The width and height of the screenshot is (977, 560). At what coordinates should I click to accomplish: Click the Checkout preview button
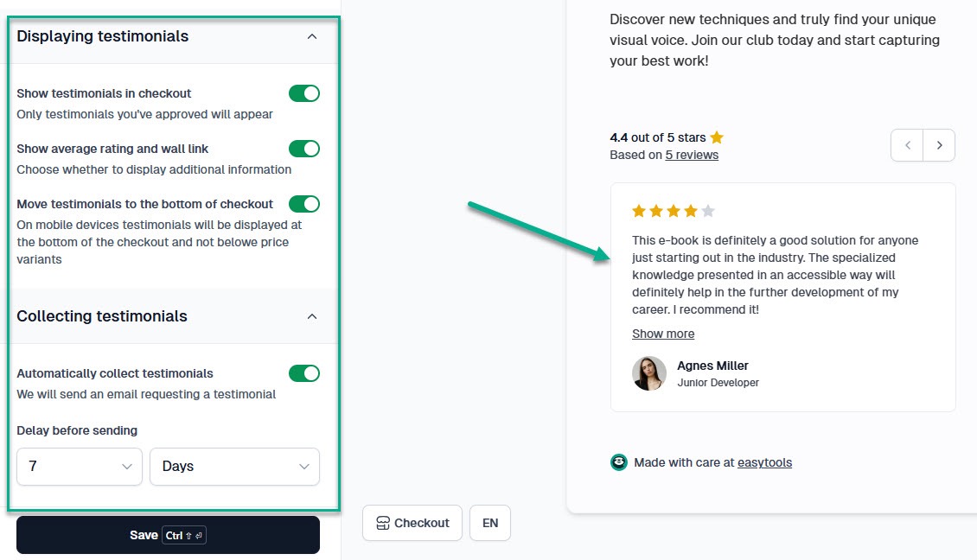click(412, 523)
